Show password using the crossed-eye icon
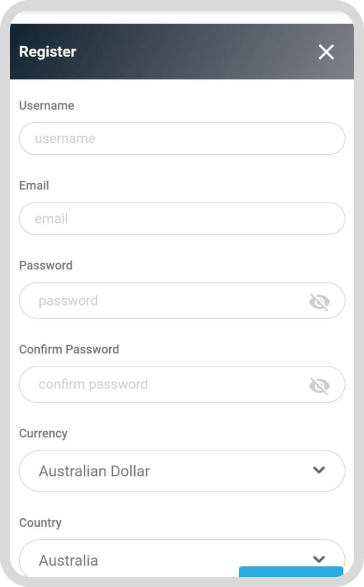364x587 pixels. pyautogui.click(x=319, y=302)
